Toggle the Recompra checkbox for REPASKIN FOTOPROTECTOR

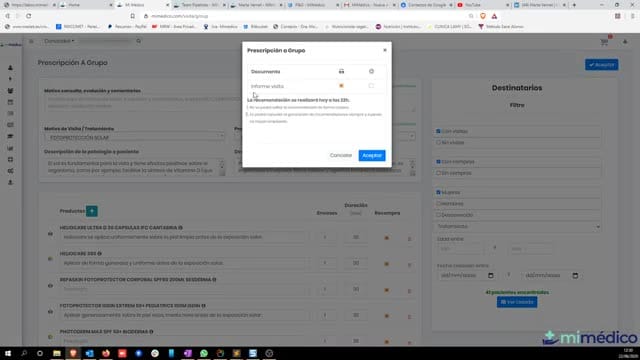pos(387,290)
